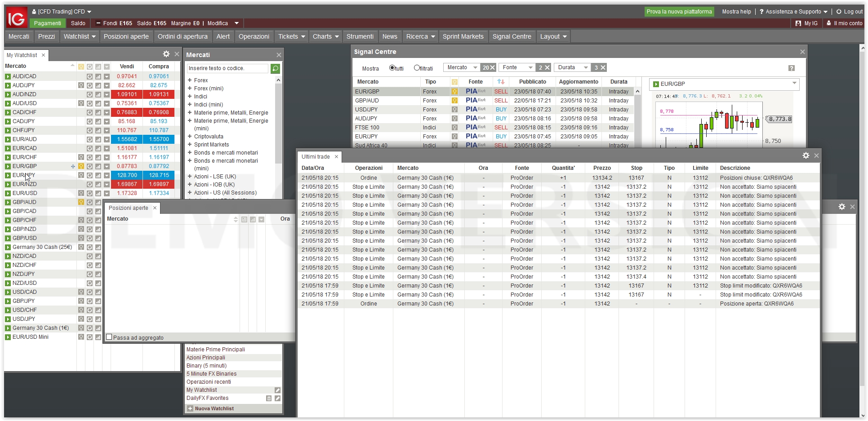Open the Charts menu
The width and height of the screenshot is (868, 421).
(325, 36)
